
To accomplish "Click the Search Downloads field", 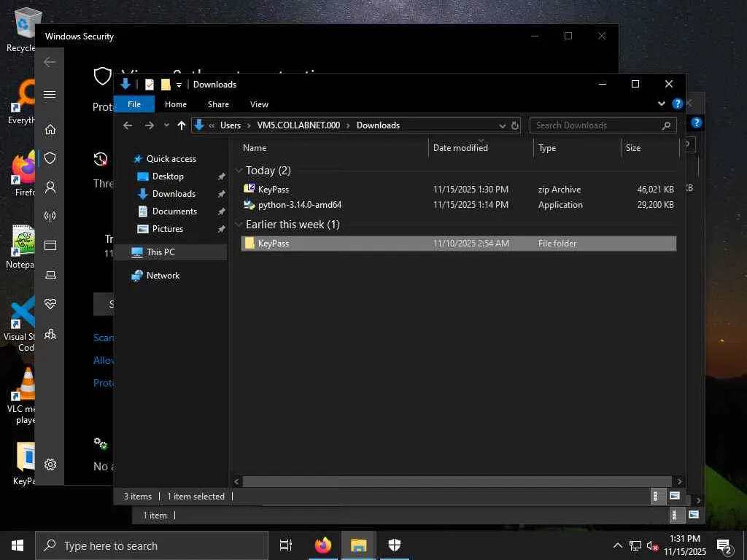I will pos(603,125).
